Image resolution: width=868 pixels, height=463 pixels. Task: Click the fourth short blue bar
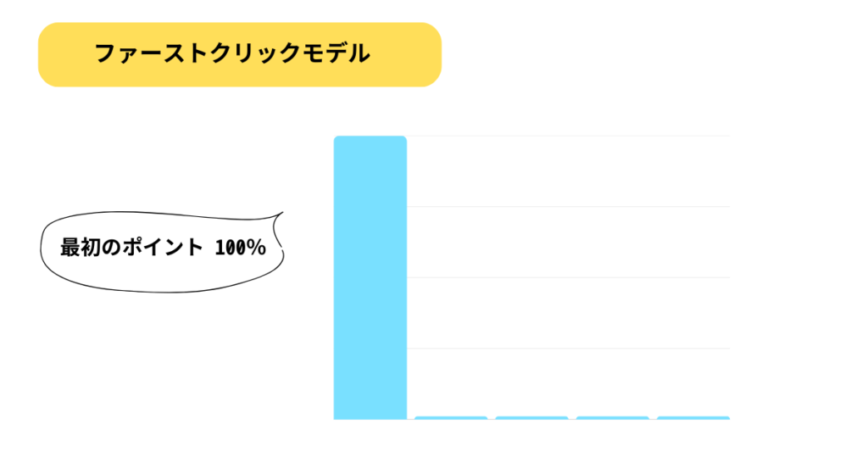[x=613, y=417]
